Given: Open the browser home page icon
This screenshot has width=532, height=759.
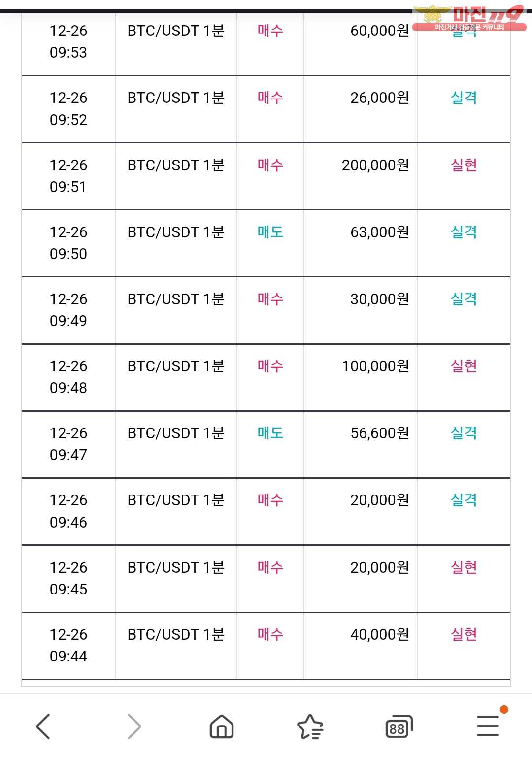Looking at the screenshot, I should pyautogui.click(x=222, y=726).
